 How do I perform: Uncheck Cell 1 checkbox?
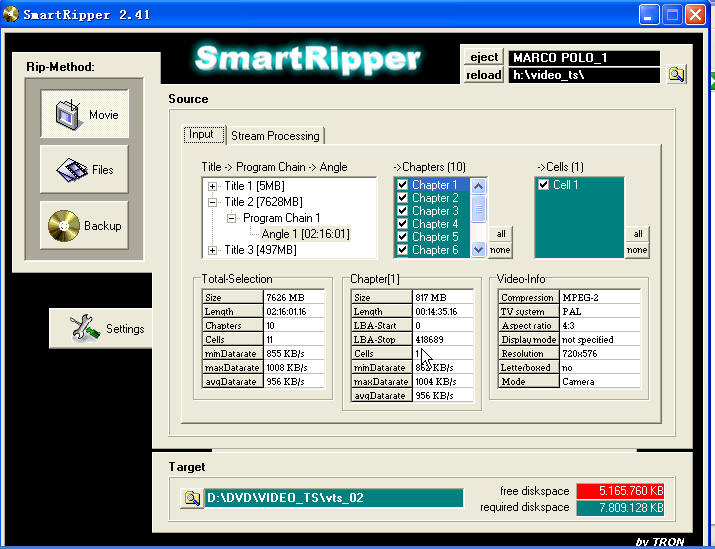click(x=543, y=185)
